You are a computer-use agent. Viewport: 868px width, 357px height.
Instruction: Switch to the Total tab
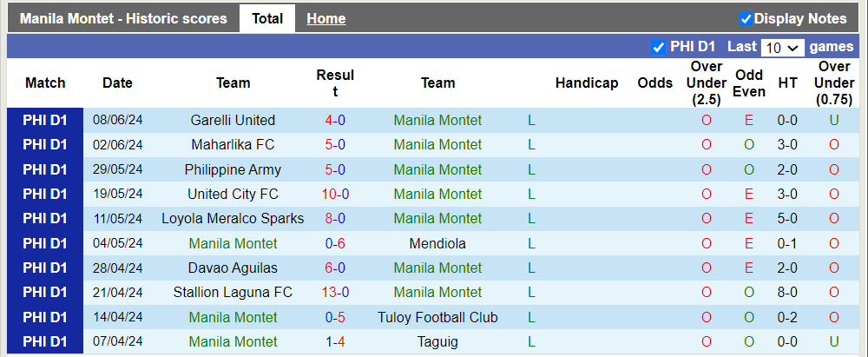(267, 18)
